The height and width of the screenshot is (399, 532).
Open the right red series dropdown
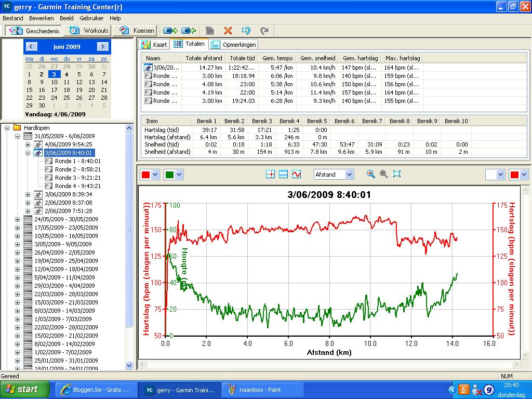click(x=524, y=175)
